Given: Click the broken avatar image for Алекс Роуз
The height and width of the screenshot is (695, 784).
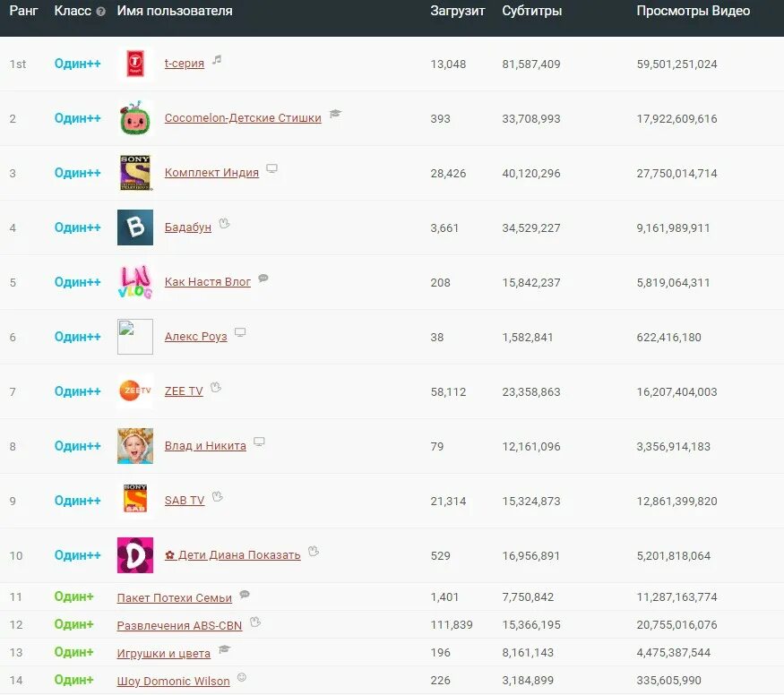Looking at the screenshot, I should 135,337.
